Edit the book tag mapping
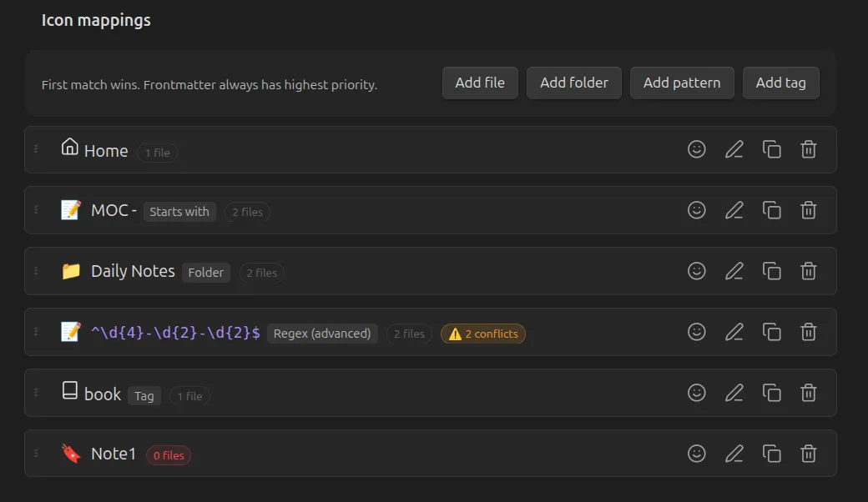868x502 pixels. (734, 393)
